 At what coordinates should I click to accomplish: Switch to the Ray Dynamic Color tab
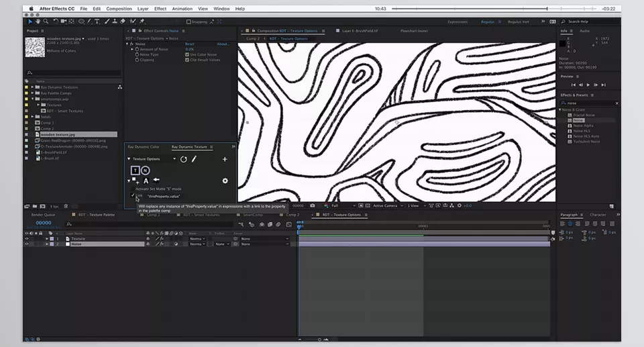(144, 147)
